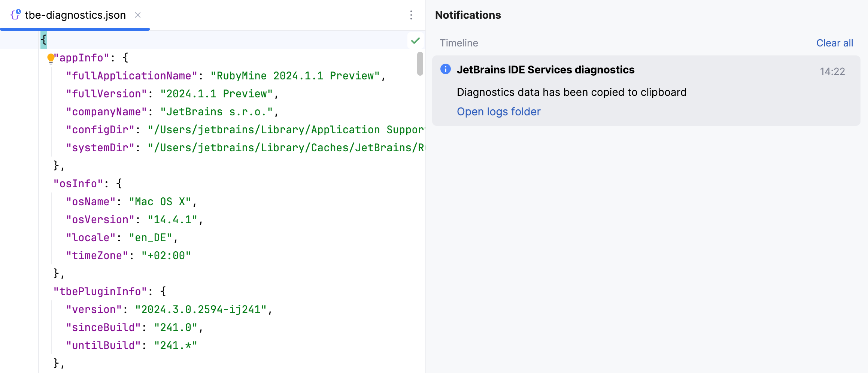Click the "osName" key

point(91,201)
